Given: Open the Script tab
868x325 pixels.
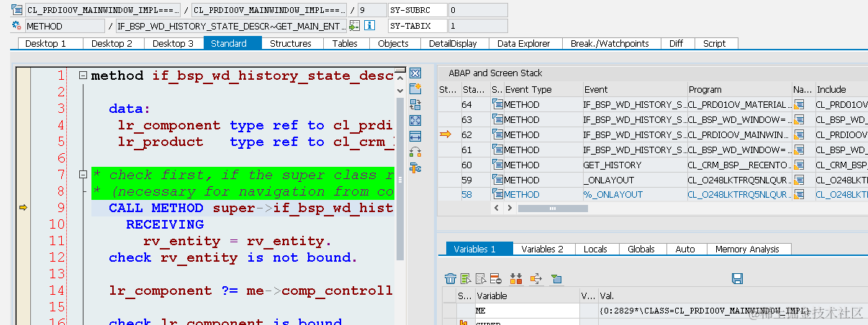Looking at the screenshot, I should (715, 43).
